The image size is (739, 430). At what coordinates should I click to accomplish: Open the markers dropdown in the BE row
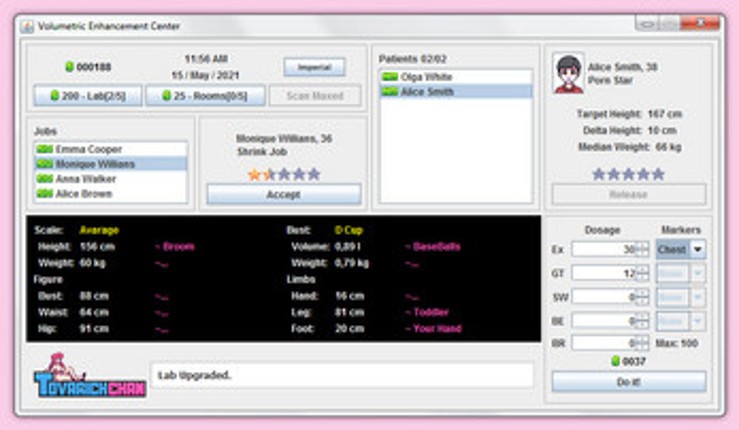pyautogui.click(x=681, y=321)
